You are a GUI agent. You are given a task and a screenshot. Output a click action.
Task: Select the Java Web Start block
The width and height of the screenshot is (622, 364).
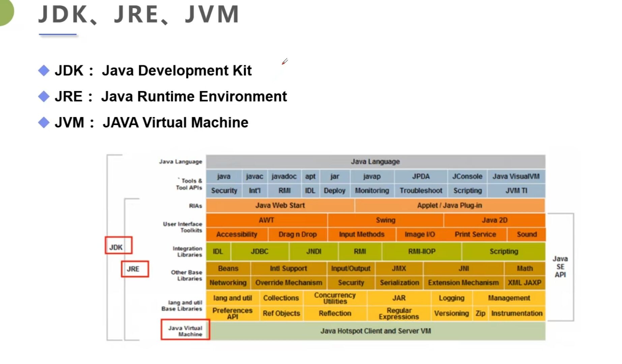point(280,205)
